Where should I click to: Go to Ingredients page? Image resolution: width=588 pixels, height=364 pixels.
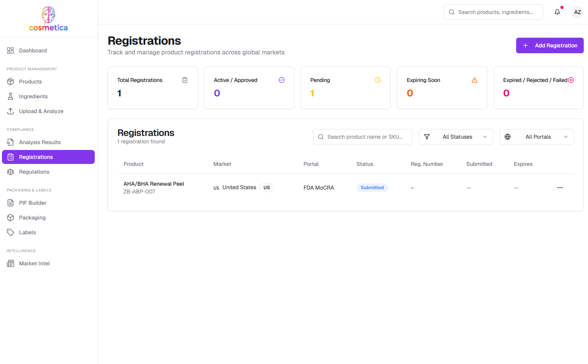[x=33, y=96]
